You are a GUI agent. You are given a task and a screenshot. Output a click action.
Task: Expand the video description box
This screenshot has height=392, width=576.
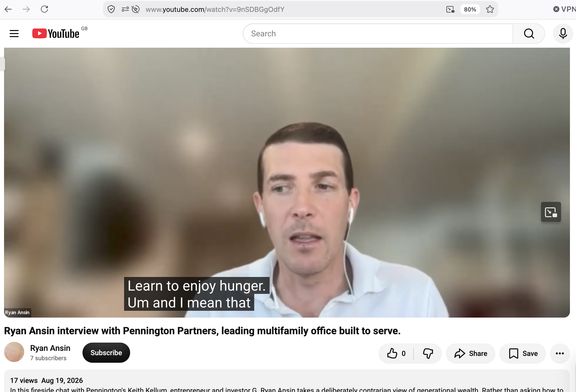(287, 381)
